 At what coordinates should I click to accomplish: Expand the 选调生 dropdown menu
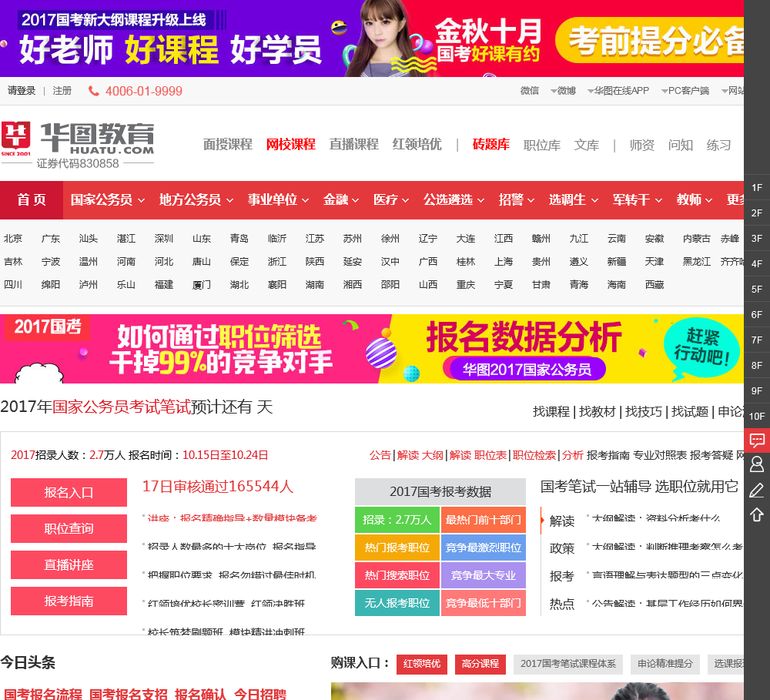coord(573,200)
